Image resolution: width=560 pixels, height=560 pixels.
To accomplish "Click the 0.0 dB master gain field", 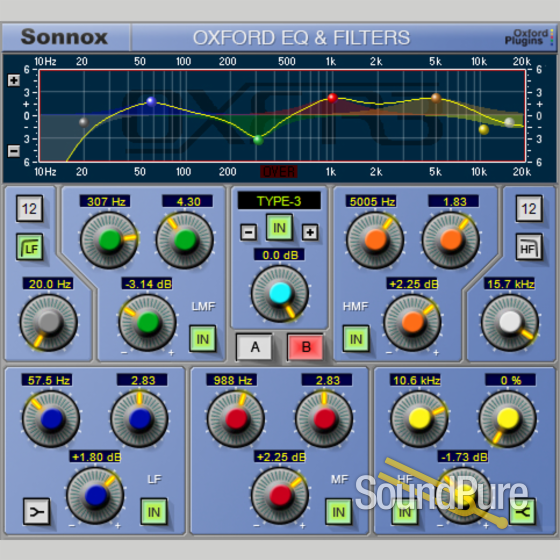I will 280,255.
